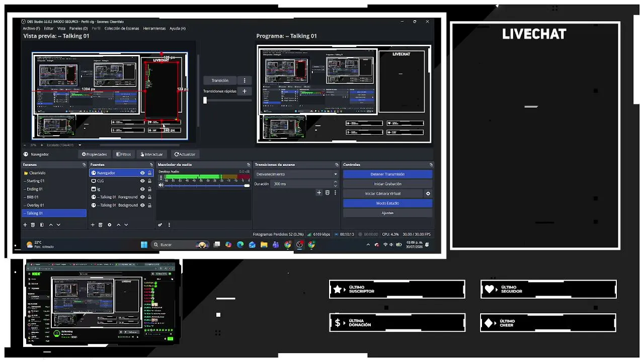Show hidden system tray icons chevron
This screenshot has height=362, width=644.
pyautogui.click(x=368, y=245)
